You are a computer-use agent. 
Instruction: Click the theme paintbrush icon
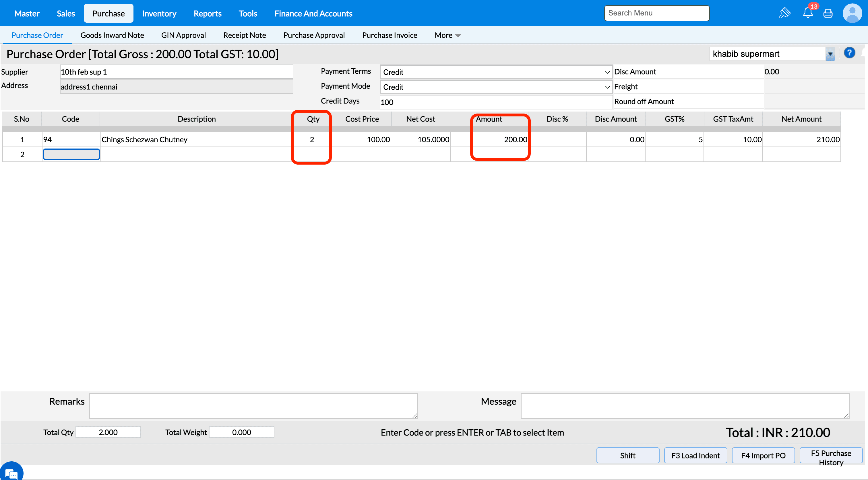coord(784,13)
